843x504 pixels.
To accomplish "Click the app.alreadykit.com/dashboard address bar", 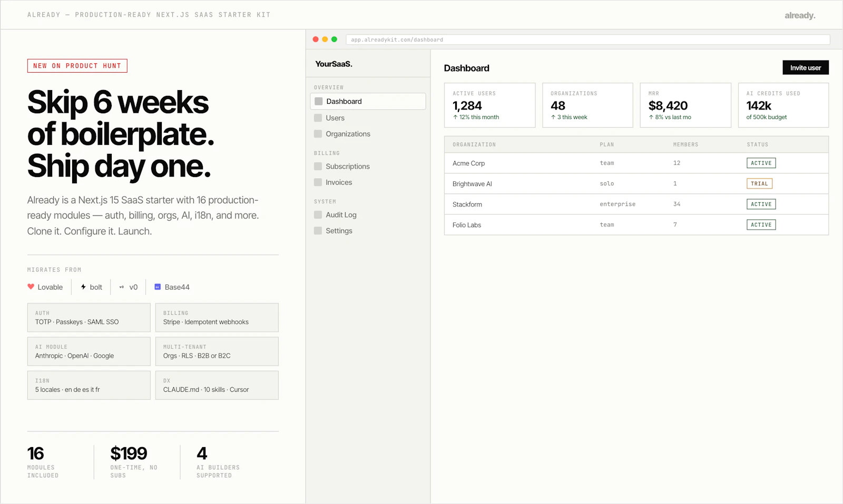I will tap(588, 39).
